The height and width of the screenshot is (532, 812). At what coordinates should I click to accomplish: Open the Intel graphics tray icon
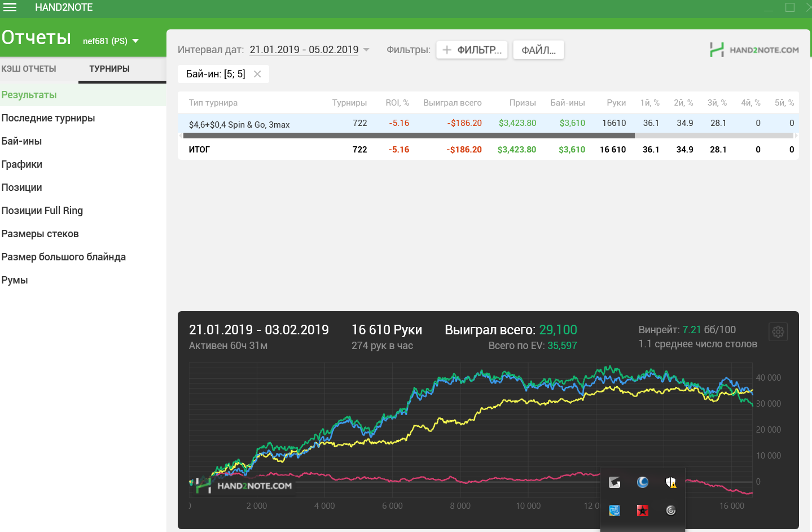pyautogui.click(x=615, y=511)
